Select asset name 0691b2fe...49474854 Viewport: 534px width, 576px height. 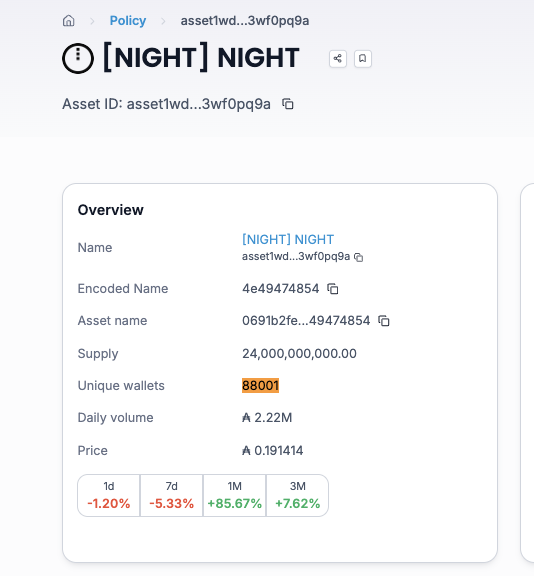(306, 321)
